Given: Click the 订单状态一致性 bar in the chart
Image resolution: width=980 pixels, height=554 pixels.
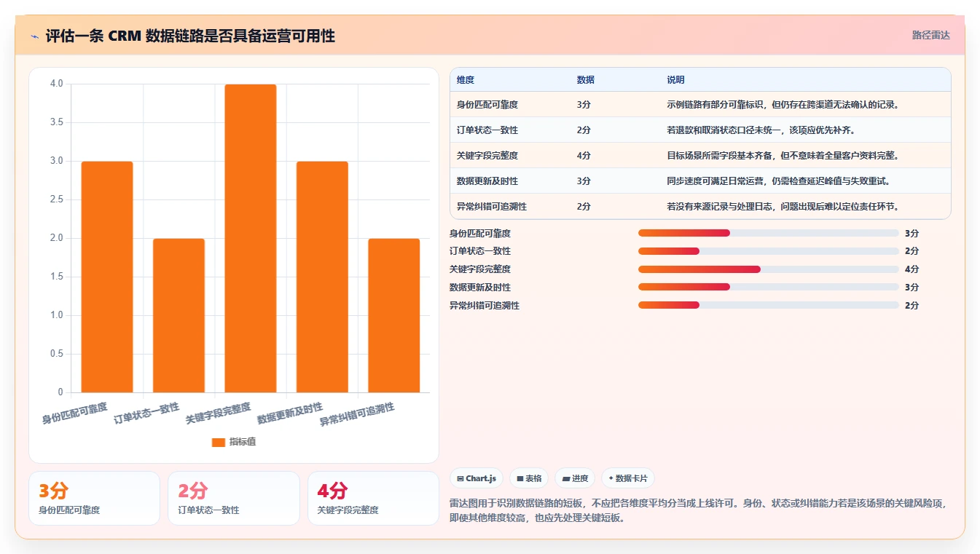Looking at the screenshot, I should point(179,315).
